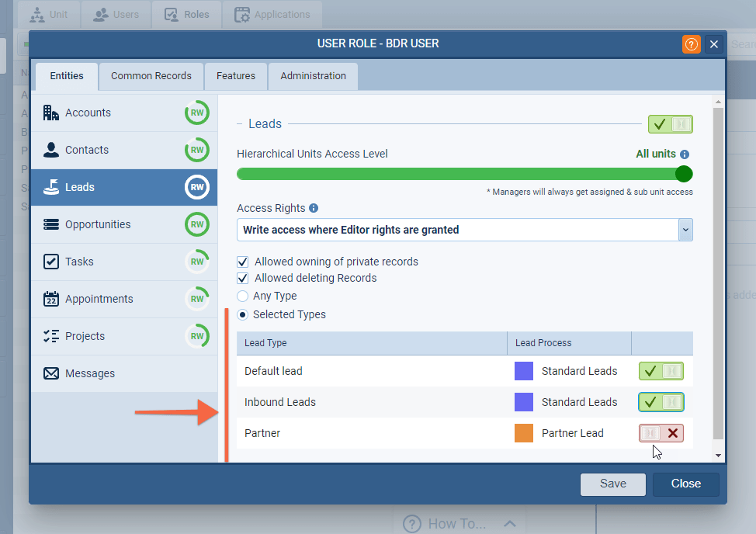This screenshot has height=534, width=756.
Task: Click the Save button
Action: (x=612, y=484)
